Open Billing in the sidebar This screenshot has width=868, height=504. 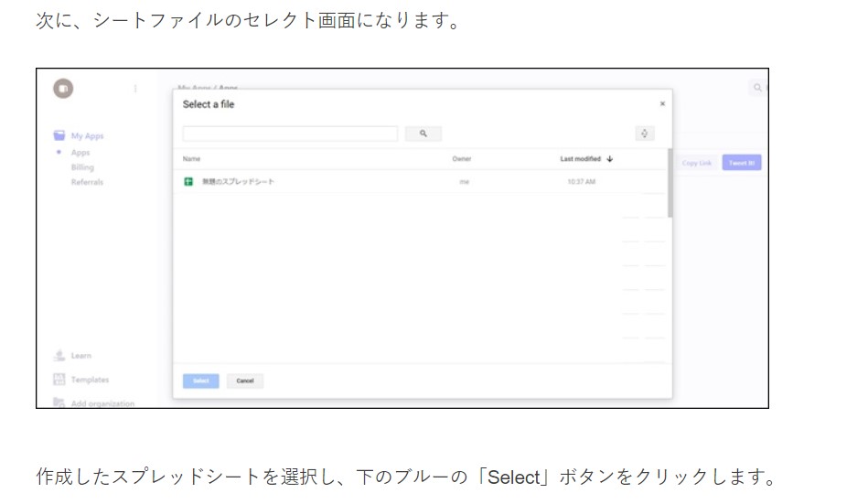pyautogui.click(x=82, y=167)
